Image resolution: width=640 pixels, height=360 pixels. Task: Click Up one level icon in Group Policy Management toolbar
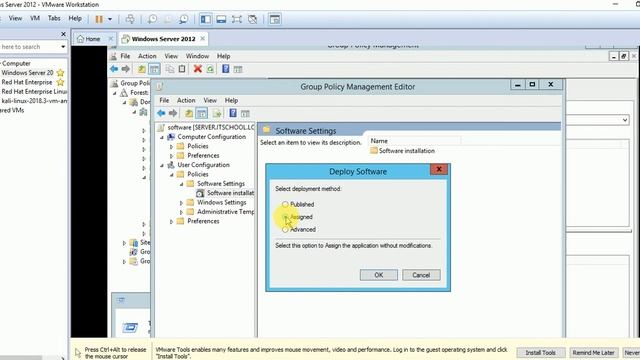pyautogui.click(x=142, y=69)
